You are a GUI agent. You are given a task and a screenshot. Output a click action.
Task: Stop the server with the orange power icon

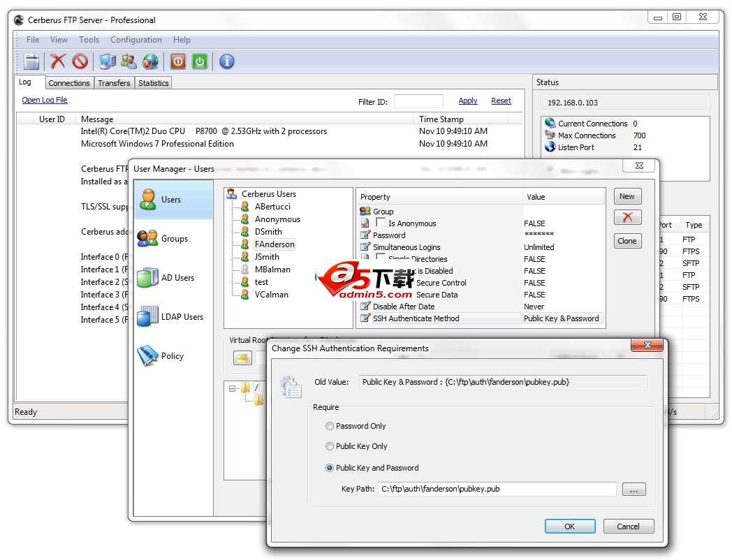pyautogui.click(x=177, y=61)
